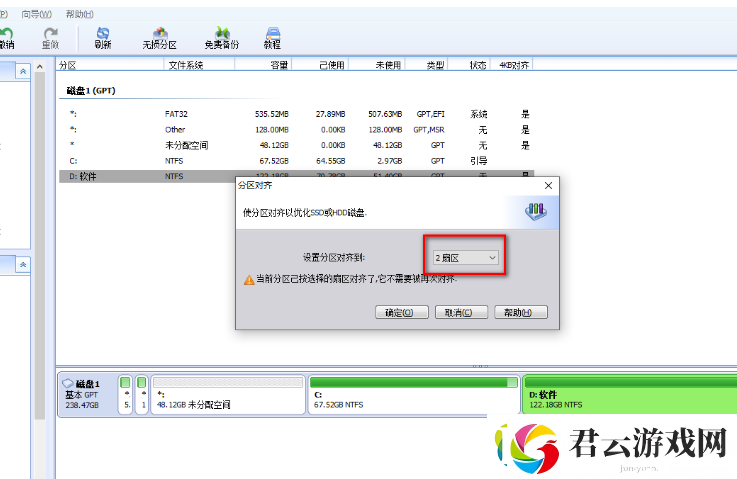Sort by 文件系统 column header
This screenshot has width=737, height=479.
199,65
